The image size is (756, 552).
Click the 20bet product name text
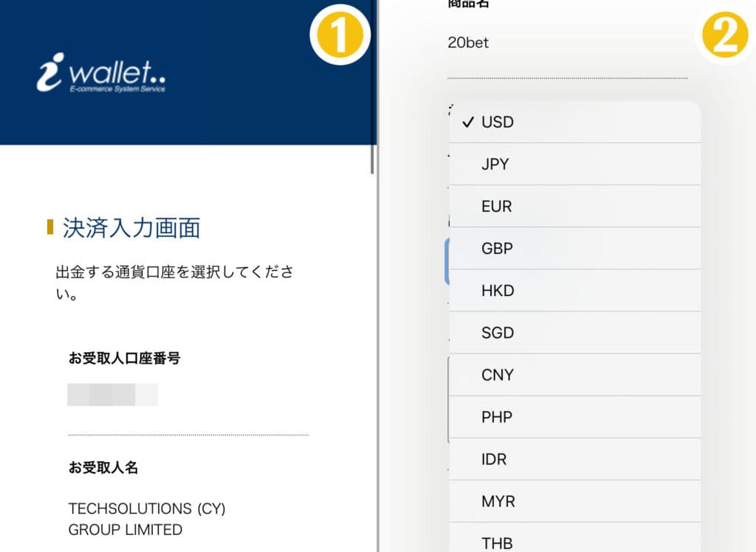(x=467, y=43)
